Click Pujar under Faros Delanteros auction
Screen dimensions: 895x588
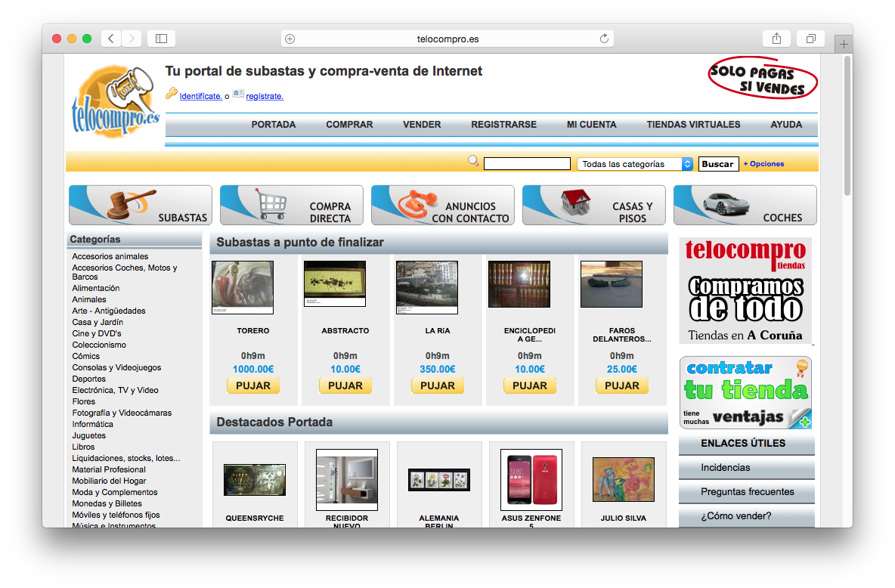click(x=622, y=386)
